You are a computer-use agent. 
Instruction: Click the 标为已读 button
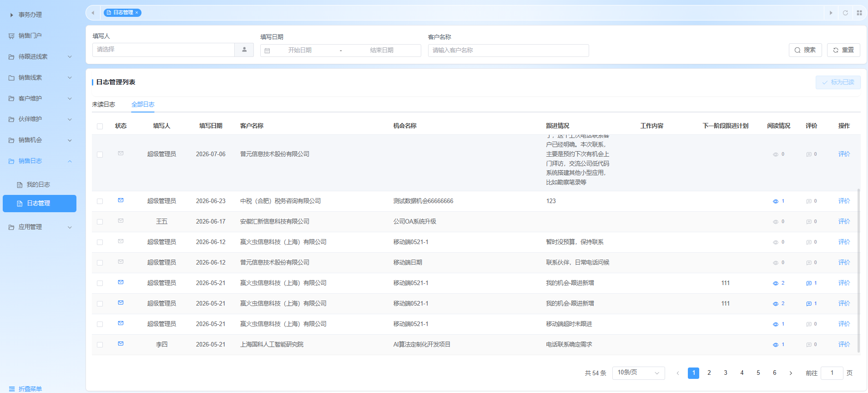(838, 82)
